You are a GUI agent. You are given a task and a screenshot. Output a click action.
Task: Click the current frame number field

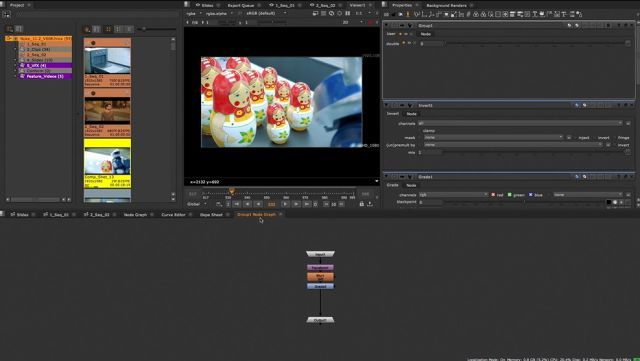[271, 204]
